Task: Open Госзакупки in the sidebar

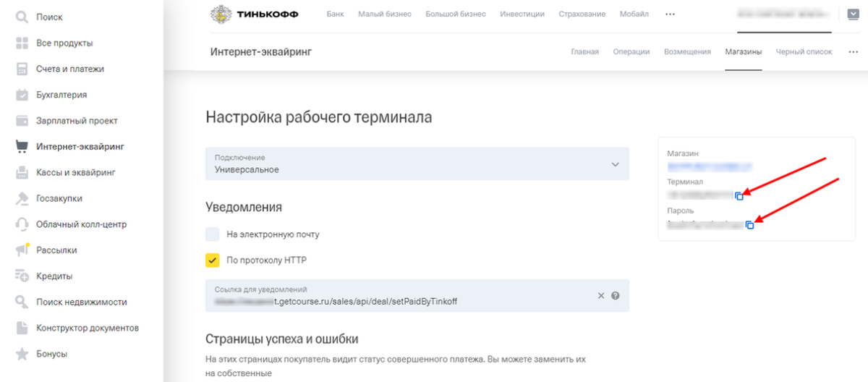Action: tap(59, 198)
